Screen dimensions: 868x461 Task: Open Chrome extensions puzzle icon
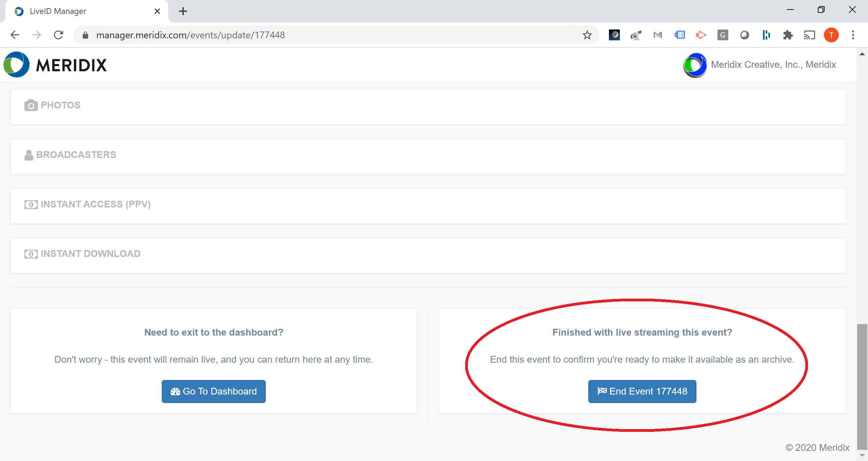tap(788, 35)
